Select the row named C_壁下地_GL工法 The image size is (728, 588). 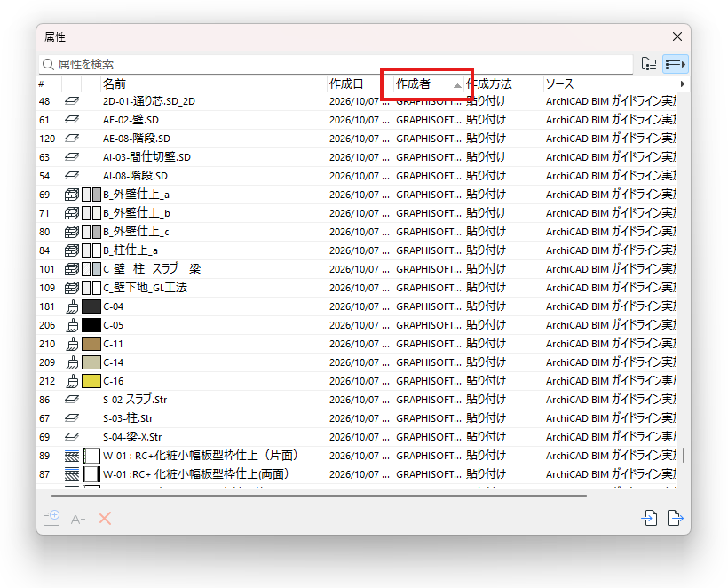click(x=357, y=288)
